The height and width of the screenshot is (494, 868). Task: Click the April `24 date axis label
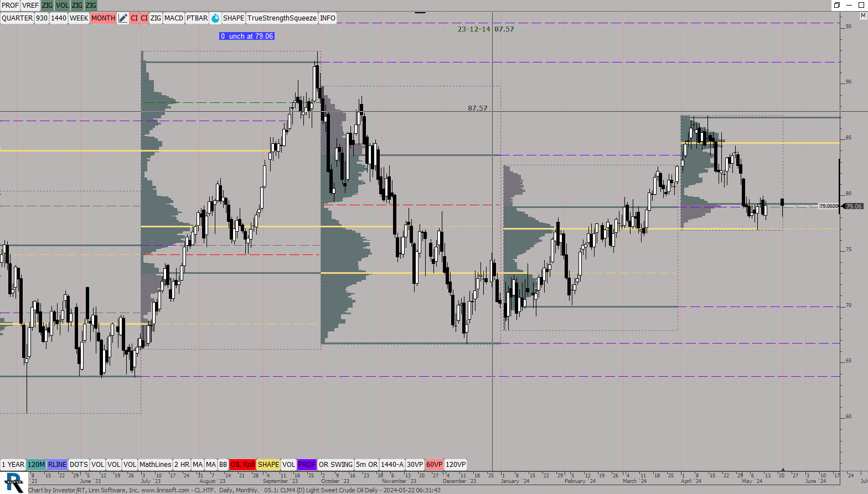pyautogui.click(x=691, y=481)
